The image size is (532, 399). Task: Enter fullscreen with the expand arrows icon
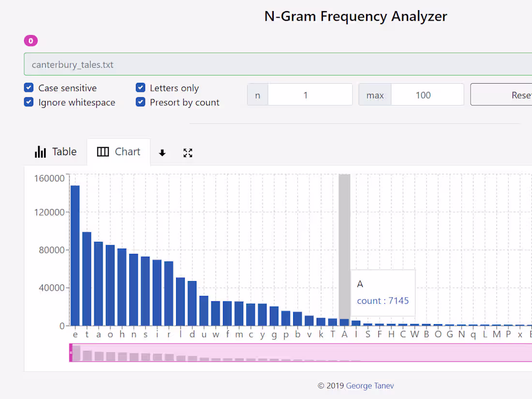[188, 152]
